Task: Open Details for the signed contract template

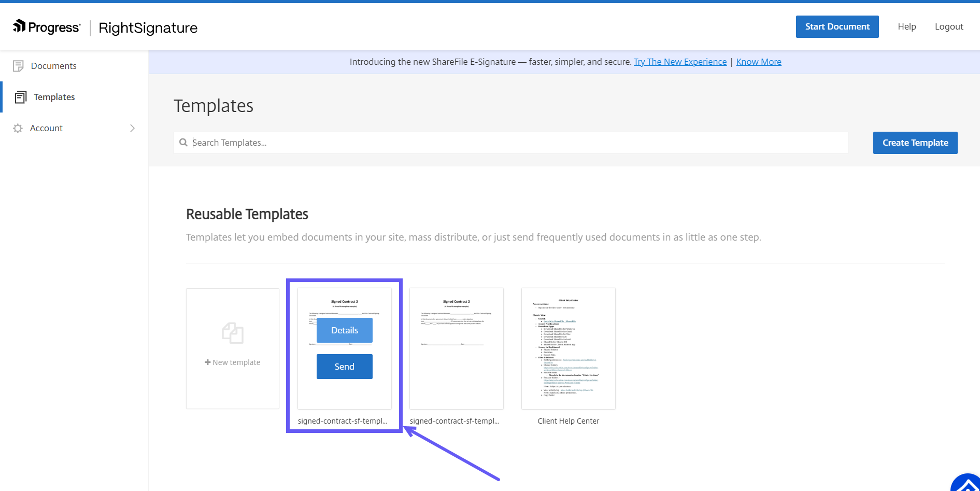Action: [344, 330]
